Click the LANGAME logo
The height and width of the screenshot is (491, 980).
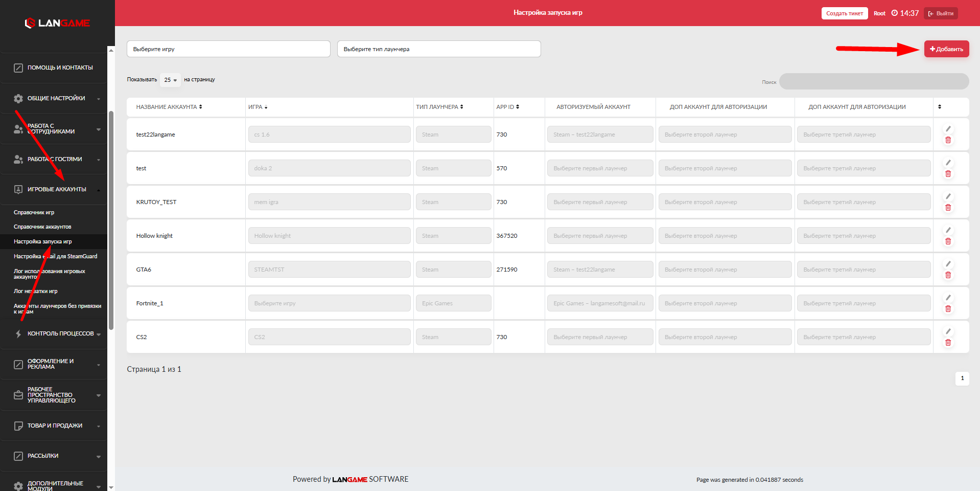(x=57, y=23)
